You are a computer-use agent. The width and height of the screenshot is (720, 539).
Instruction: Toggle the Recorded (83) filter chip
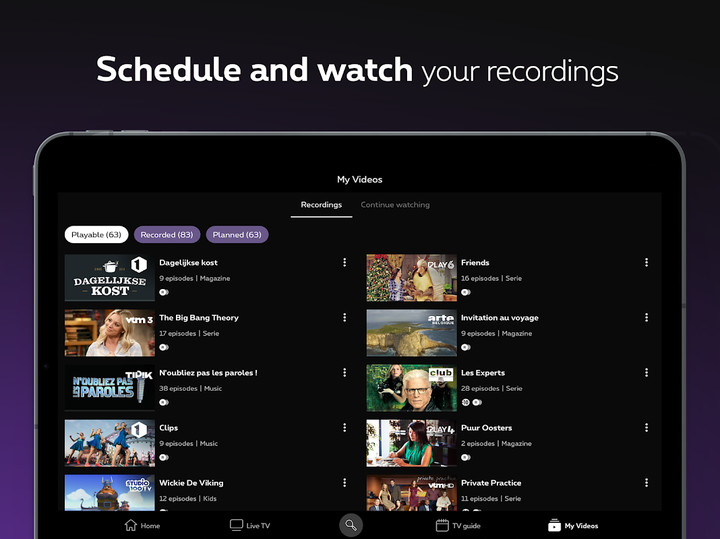167,235
